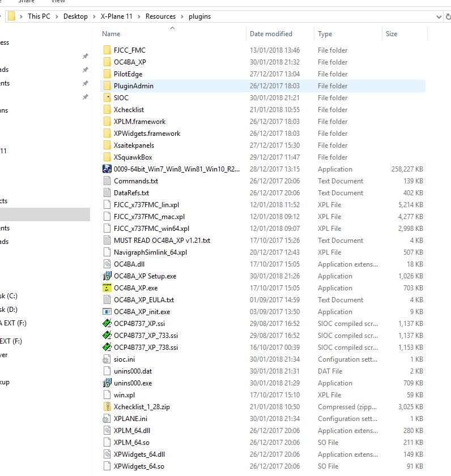Click the highlighted navigation pane item
Screen dimensions: 451x476
(45, 215)
